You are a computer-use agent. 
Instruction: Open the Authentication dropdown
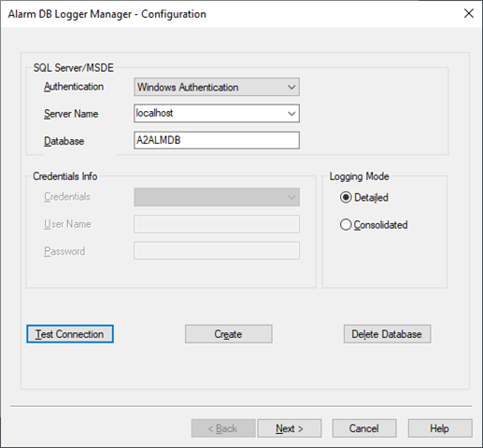(x=217, y=87)
